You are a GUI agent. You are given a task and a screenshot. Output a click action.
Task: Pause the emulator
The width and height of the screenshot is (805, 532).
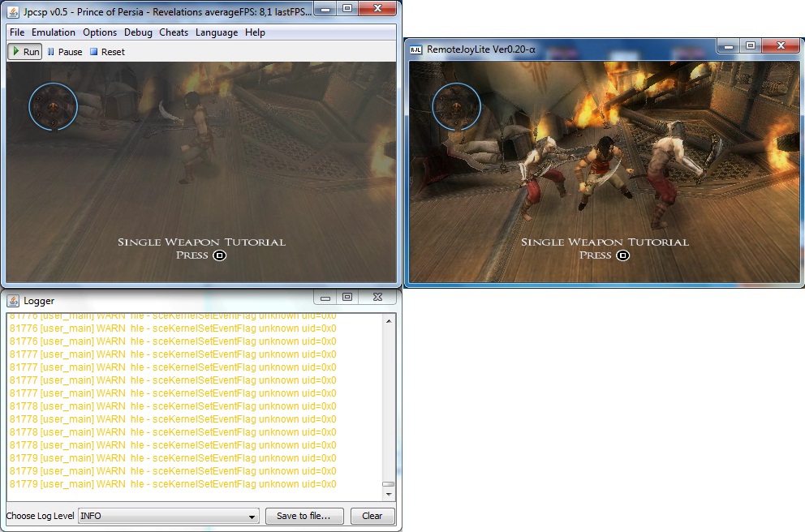[x=64, y=52]
